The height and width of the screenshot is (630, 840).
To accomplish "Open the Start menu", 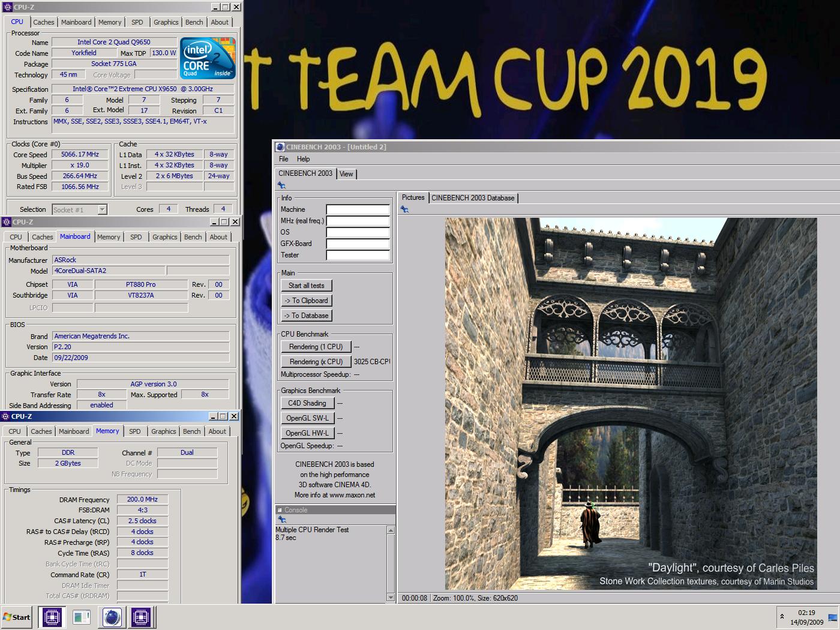I will (x=17, y=617).
